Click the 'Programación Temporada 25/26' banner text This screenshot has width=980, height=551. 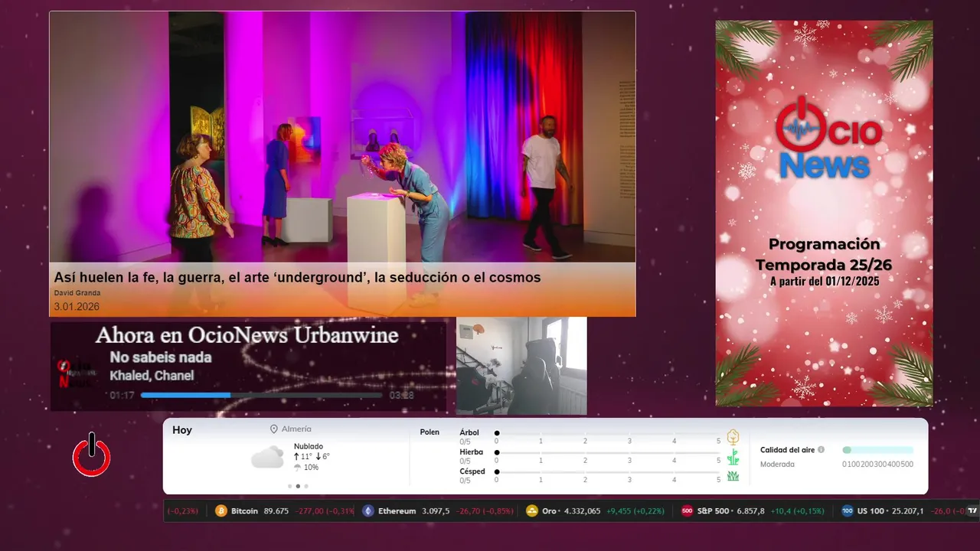[x=824, y=255]
